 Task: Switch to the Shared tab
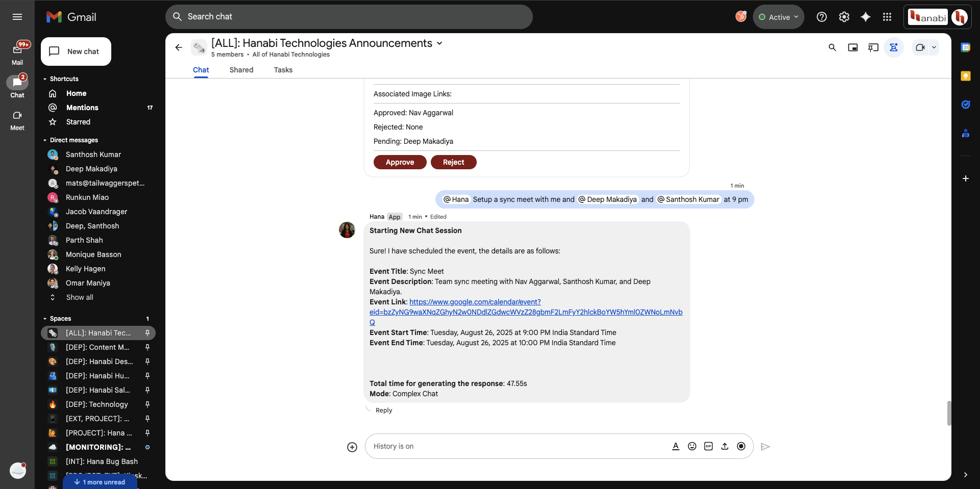tap(241, 70)
